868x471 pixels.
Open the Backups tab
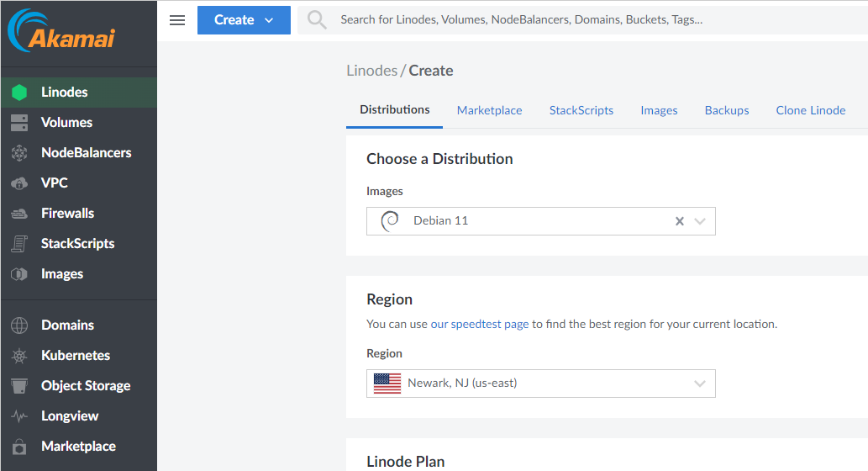pos(726,110)
